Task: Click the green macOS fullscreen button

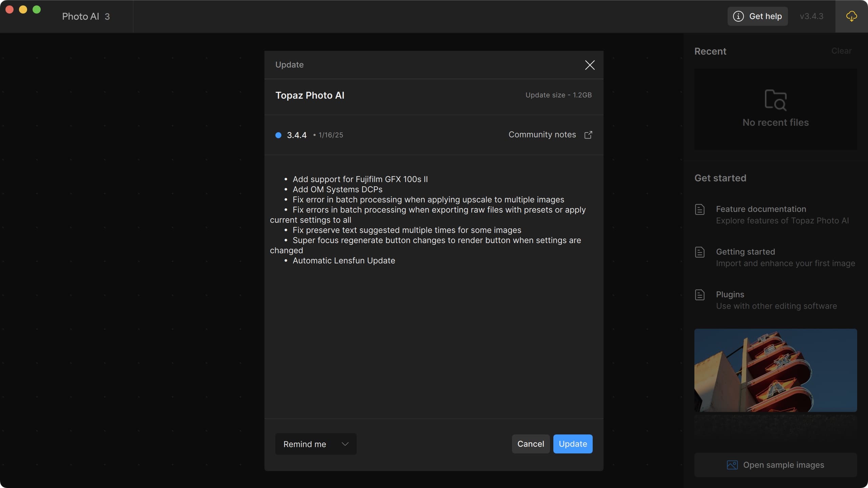Action: [37, 9]
